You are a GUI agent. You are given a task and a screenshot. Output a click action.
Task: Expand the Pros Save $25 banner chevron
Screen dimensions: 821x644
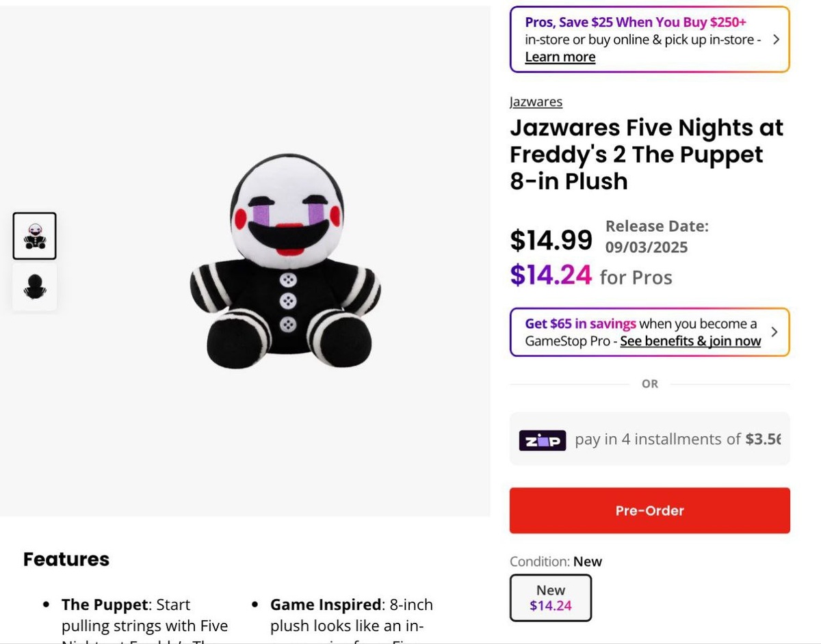tap(776, 40)
